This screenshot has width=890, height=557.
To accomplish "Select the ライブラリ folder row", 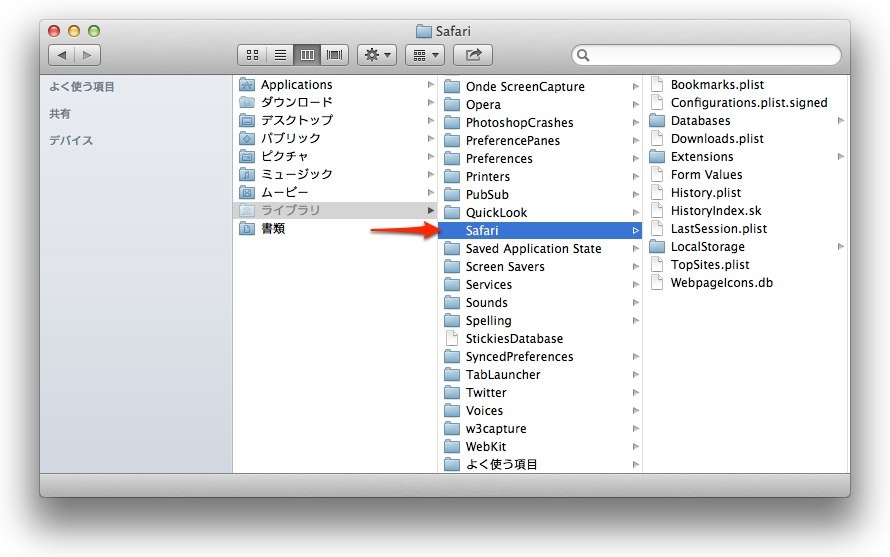I will (x=335, y=211).
